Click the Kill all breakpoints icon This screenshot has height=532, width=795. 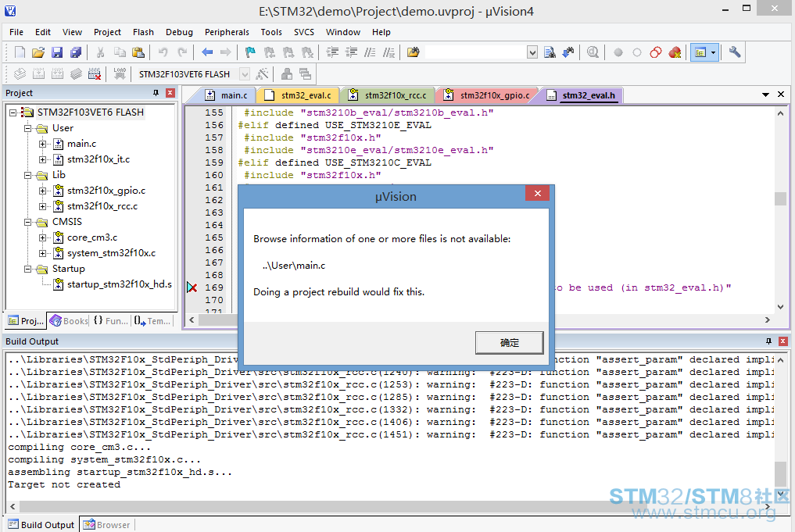click(675, 52)
